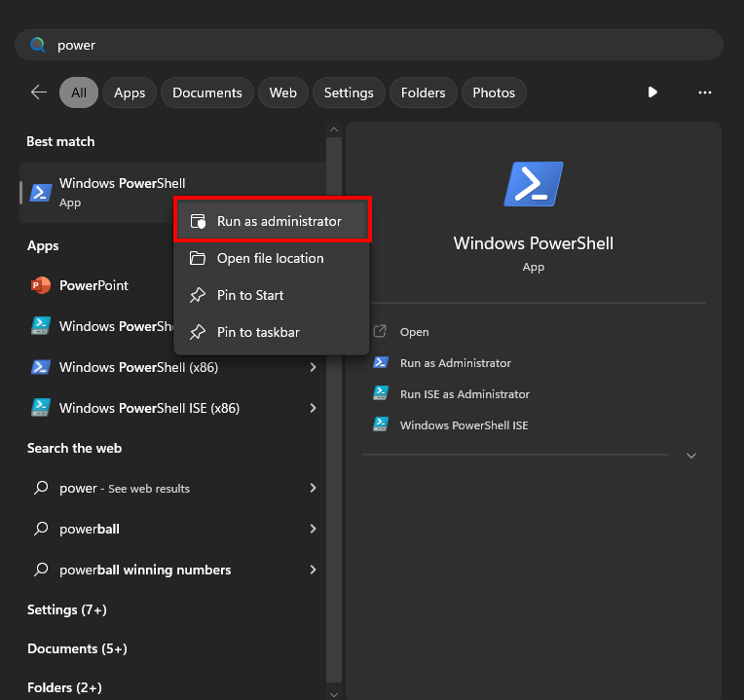Open the Documents (5+) results group

coord(77,648)
